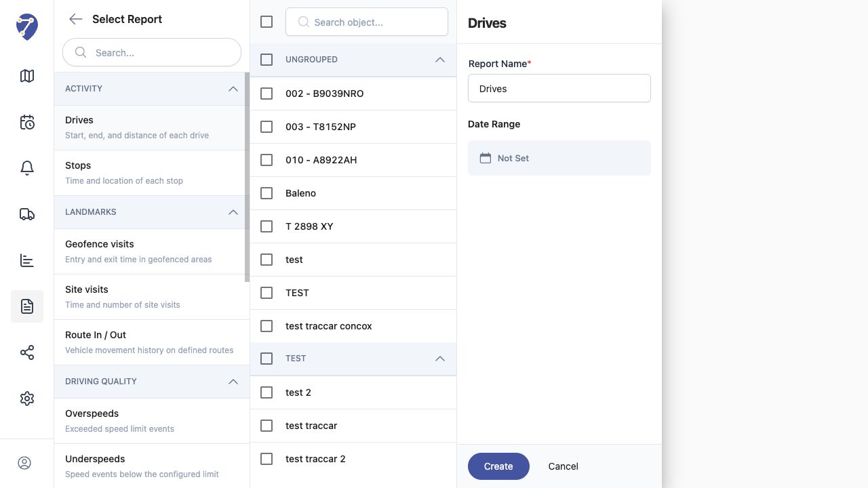The width and height of the screenshot is (868, 488).
Task: Toggle the select-all objects checkbox
Action: coord(267,22)
